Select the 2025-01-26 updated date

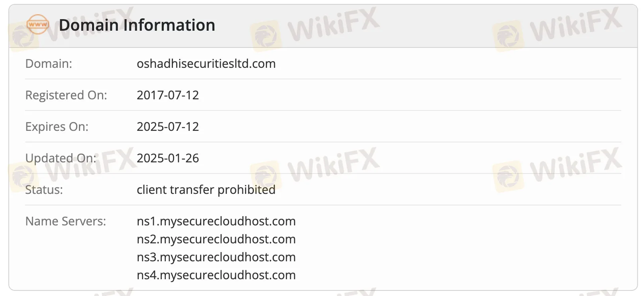168,158
